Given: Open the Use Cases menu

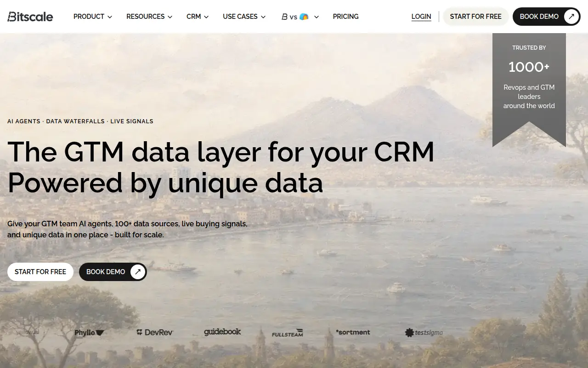Looking at the screenshot, I should point(244,17).
